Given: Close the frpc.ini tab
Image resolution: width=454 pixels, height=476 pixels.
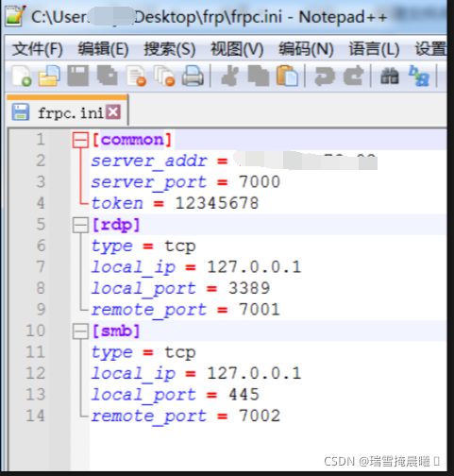Looking at the screenshot, I should tap(113, 112).
